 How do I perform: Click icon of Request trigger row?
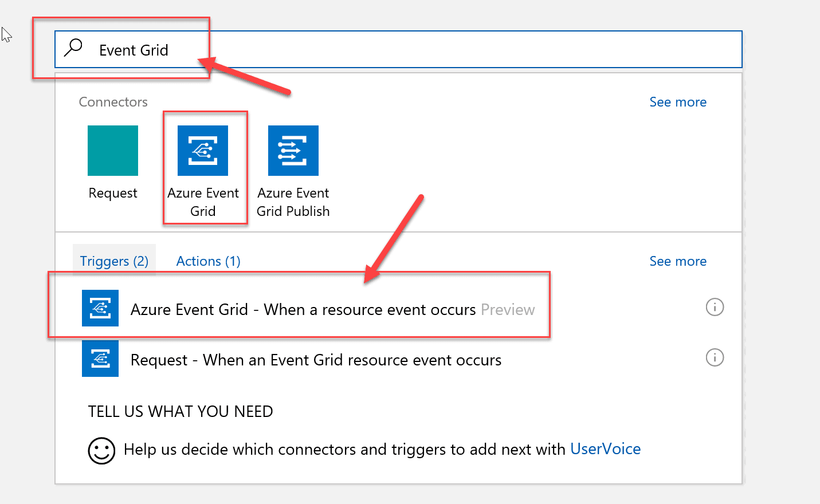coord(100,359)
